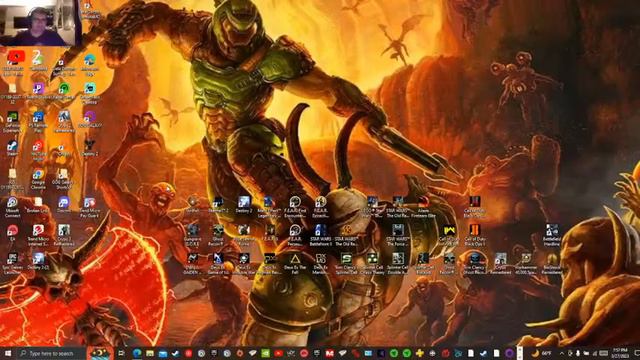This screenshot has height=360, width=640.
Task: Open the red YouTube taskbar icon
Action: point(278,353)
